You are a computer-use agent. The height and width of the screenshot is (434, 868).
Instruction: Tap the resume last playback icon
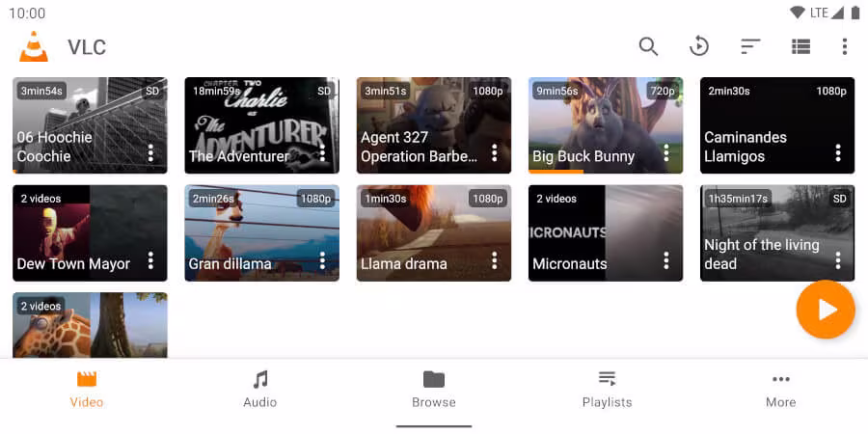point(699,46)
